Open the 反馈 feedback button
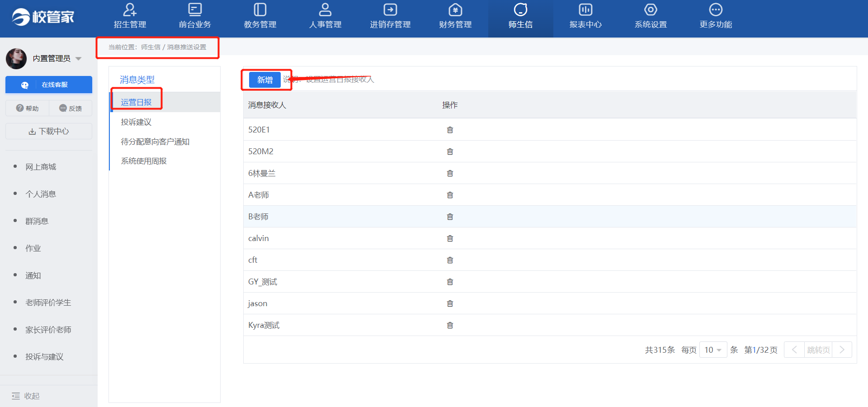Image resolution: width=868 pixels, height=407 pixels. coord(71,108)
